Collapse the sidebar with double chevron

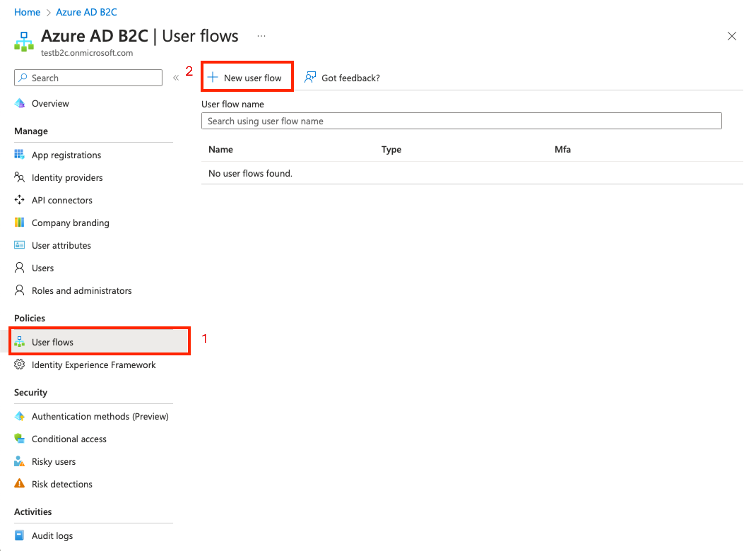(176, 78)
